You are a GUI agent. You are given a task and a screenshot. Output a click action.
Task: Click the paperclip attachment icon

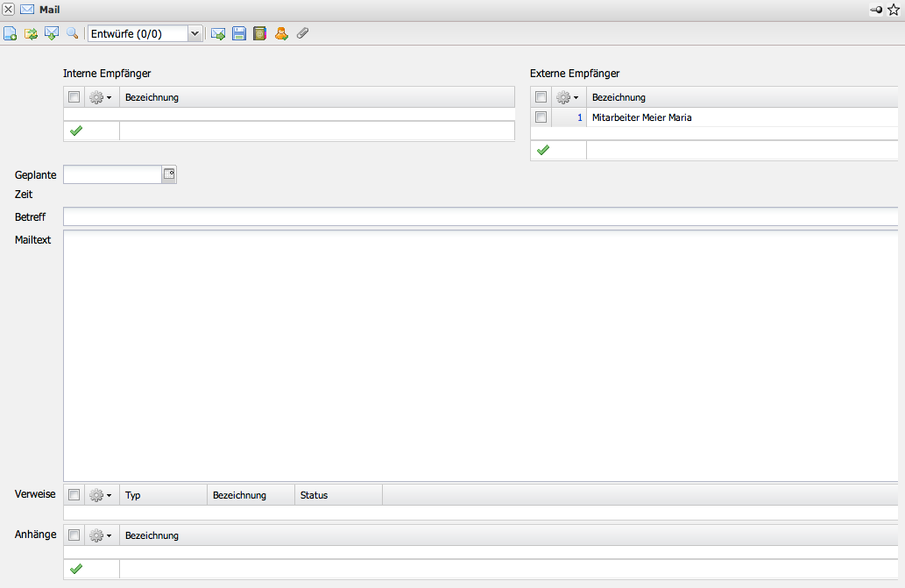click(302, 33)
